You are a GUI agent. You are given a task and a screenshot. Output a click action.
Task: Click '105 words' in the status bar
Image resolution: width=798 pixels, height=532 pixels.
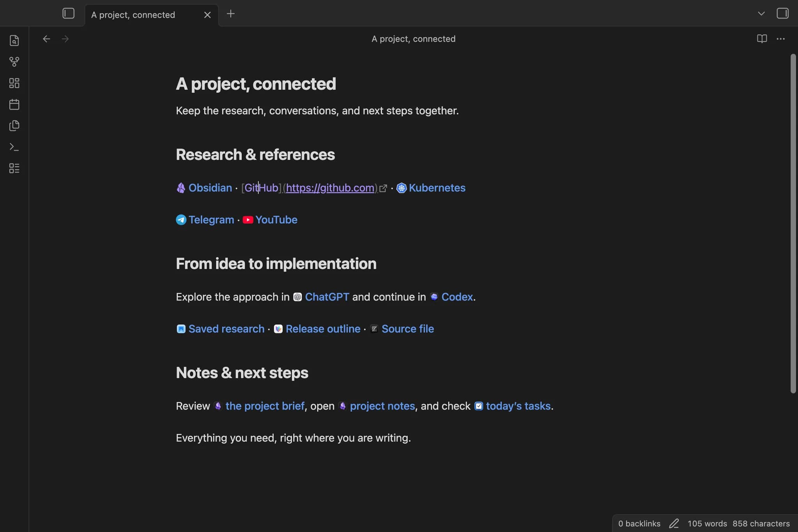[707, 523]
